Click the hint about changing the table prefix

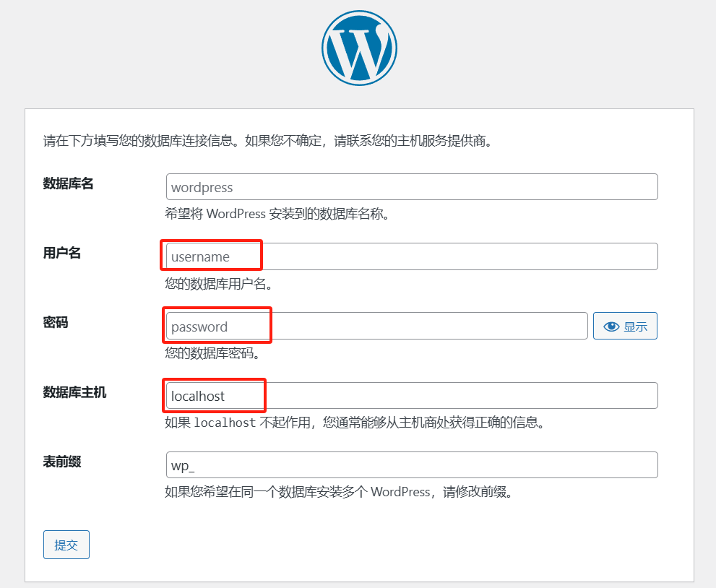point(338,493)
